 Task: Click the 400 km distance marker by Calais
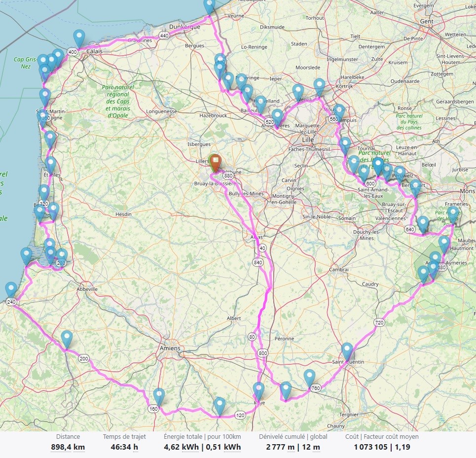(73, 52)
